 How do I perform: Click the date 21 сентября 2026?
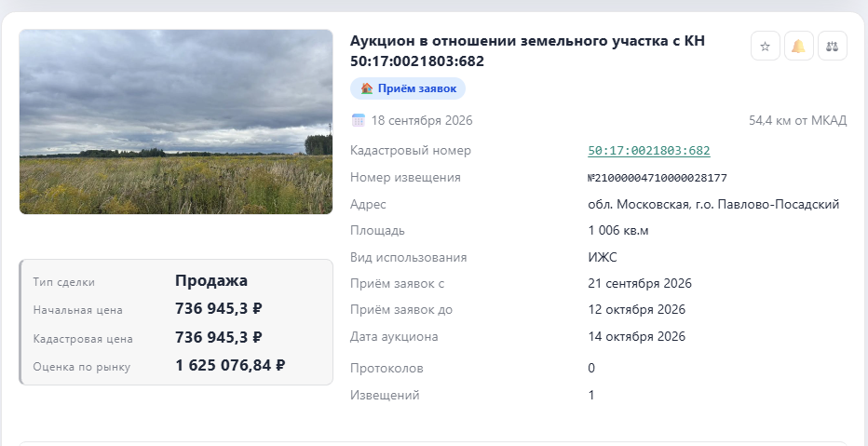click(640, 284)
